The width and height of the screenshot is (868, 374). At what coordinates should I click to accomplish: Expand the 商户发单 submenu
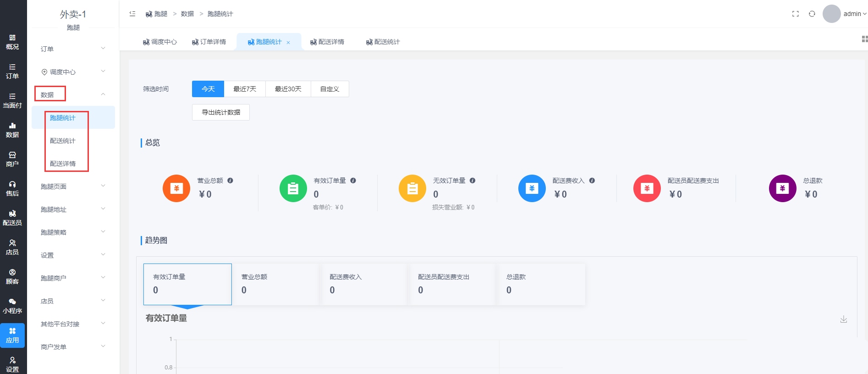tap(73, 346)
